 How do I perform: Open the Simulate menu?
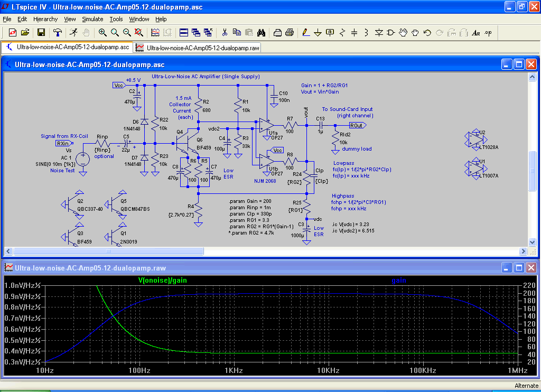pos(92,19)
